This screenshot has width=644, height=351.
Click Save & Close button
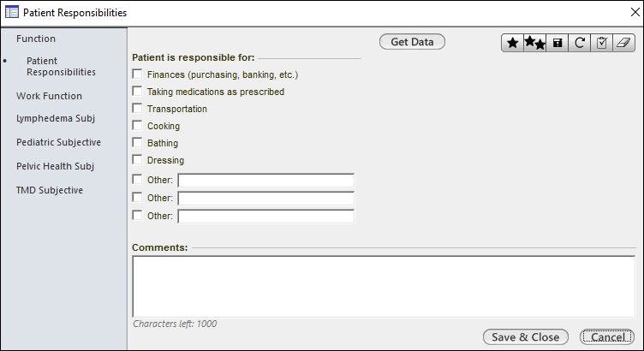click(x=525, y=337)
